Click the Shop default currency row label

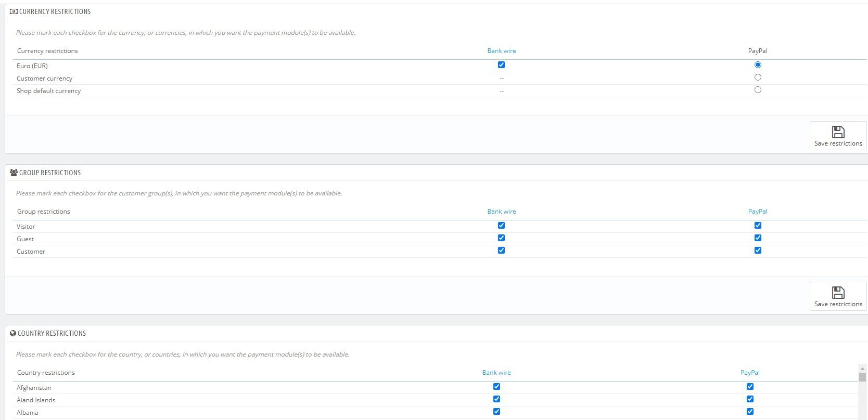point(48,91)
